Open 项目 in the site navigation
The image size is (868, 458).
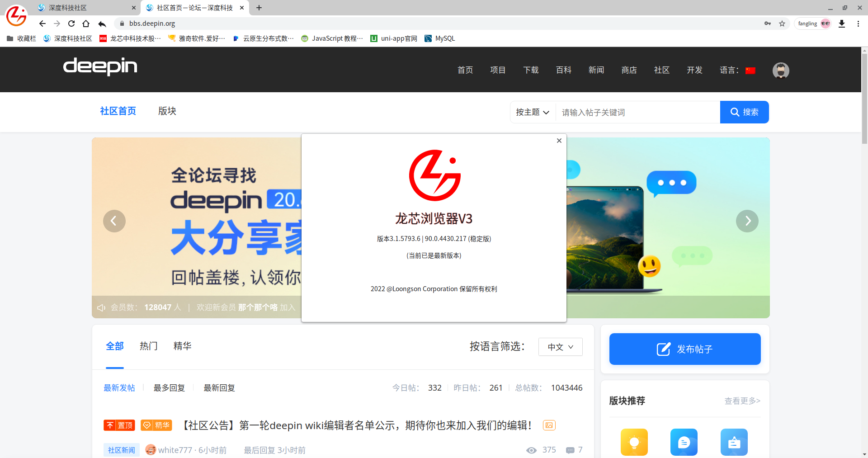(x=498, y=70)
